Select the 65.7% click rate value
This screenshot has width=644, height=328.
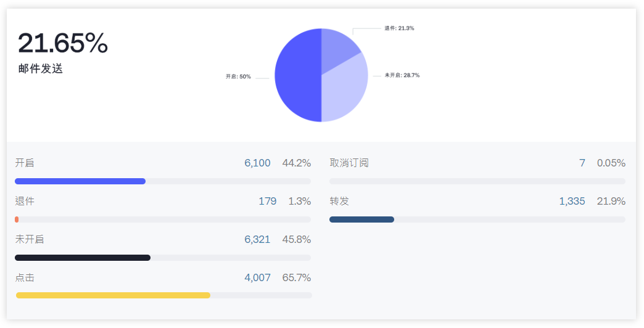(x=296, y=278)
